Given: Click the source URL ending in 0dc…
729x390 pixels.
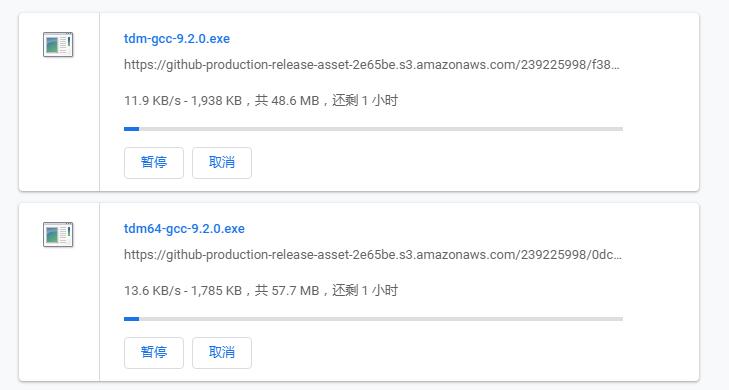Looking at the screenshot, I should point(372,255).
